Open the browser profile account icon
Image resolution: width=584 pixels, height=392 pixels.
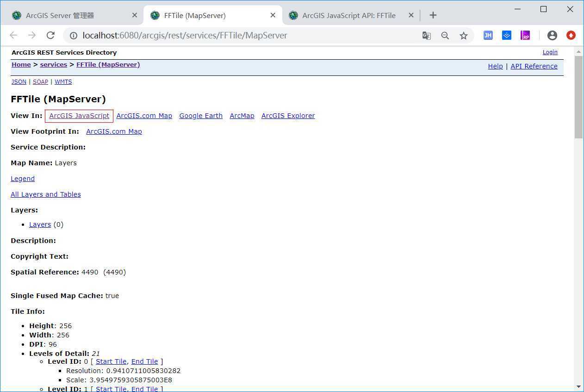click(x=552, y=35)
